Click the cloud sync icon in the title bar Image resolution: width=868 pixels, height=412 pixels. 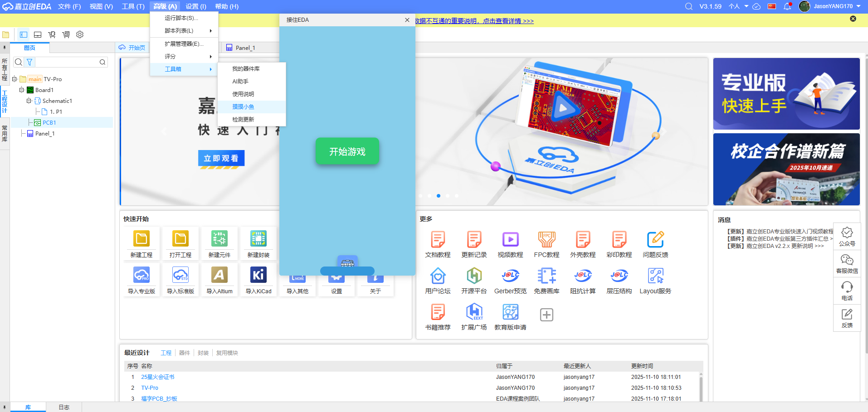(x=756, y=6)
